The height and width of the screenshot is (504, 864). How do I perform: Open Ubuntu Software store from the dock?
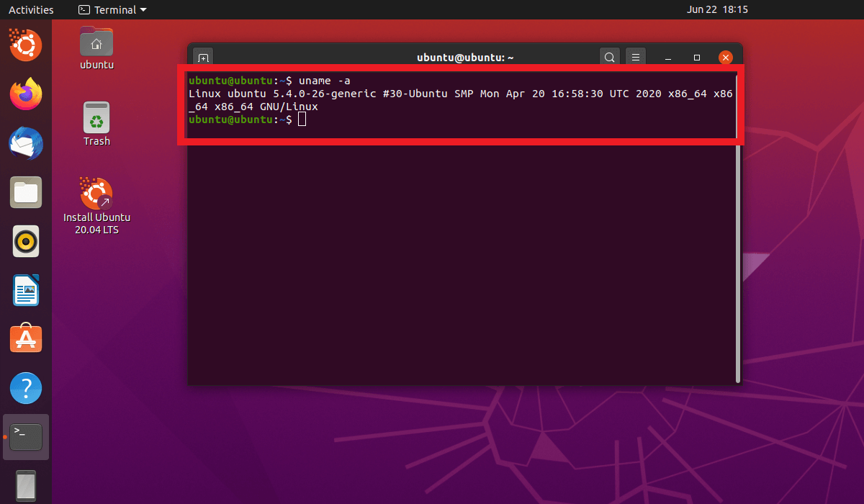tap(26, 338)
